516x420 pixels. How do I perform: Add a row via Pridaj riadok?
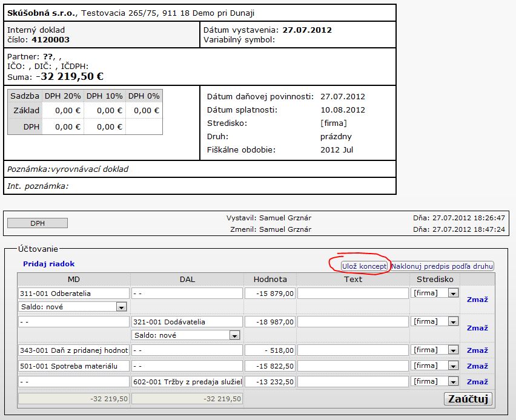tap(48, 264)
